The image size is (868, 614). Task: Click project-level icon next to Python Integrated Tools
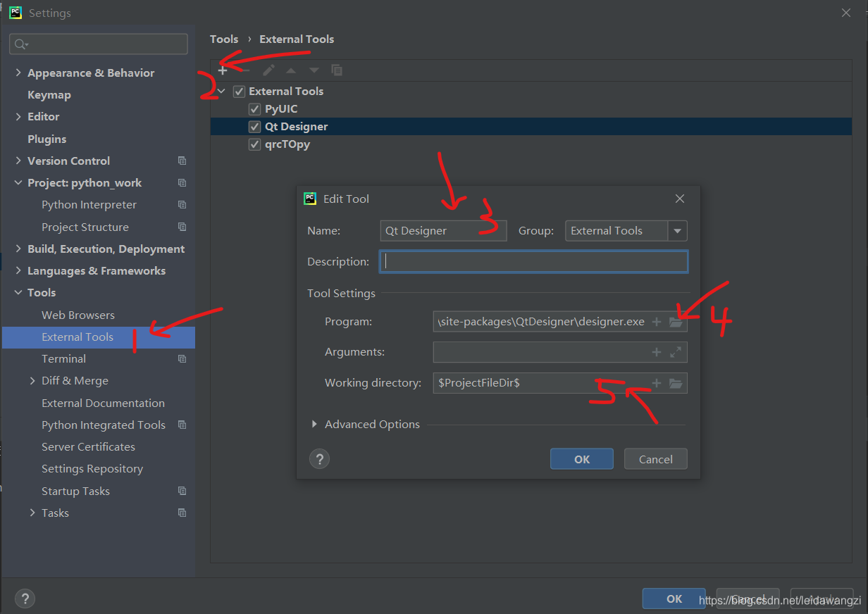182,425
